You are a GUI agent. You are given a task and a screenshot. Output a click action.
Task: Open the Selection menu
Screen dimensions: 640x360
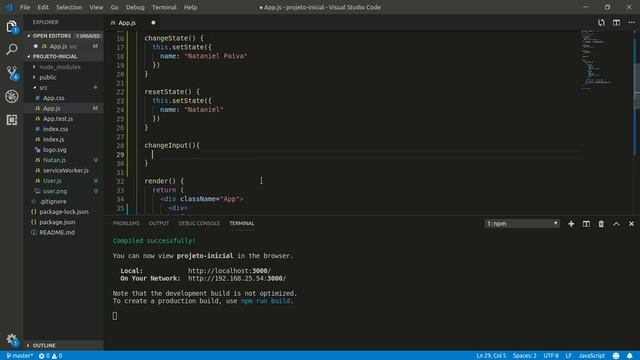(69, 7)
